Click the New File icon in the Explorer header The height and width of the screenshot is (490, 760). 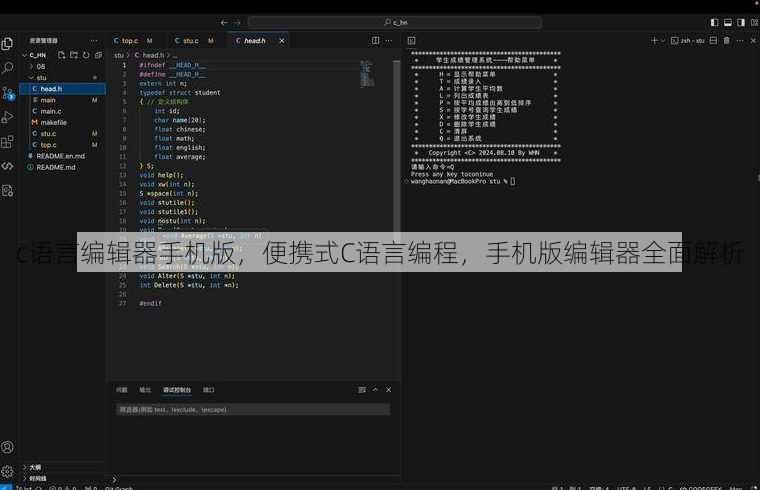62,55
